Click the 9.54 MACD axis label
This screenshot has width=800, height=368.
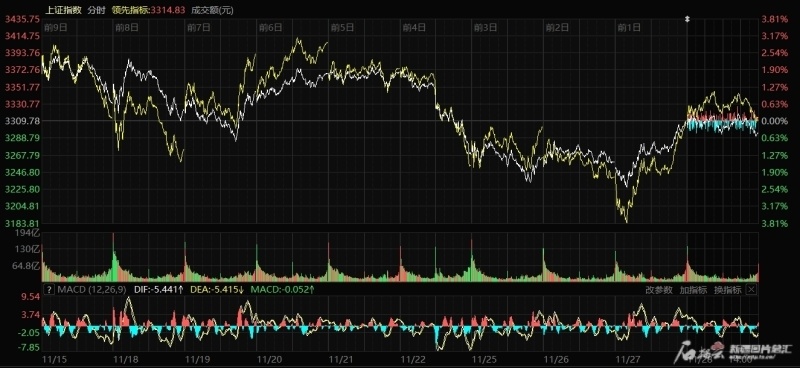click(30, 297)
